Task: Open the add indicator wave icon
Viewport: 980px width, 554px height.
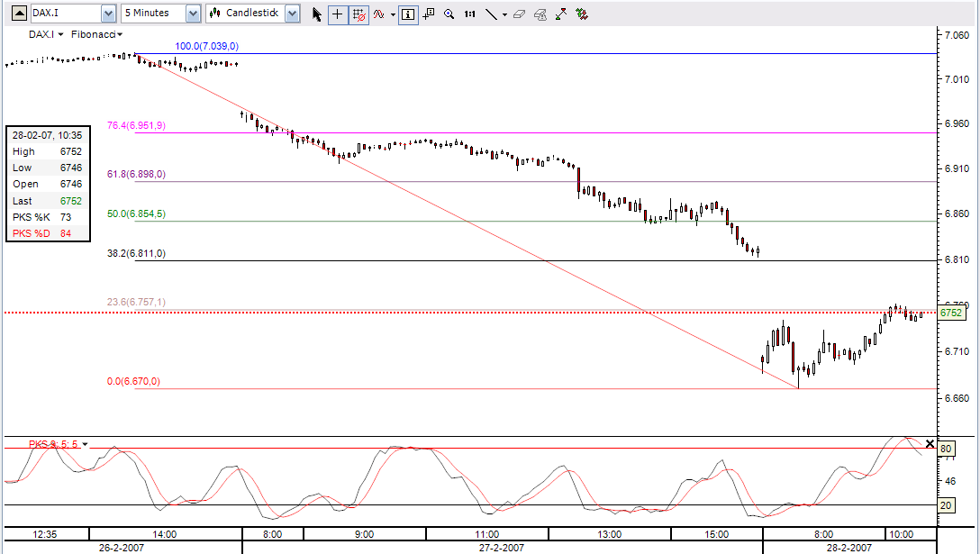Action: [x=378, y=14]
